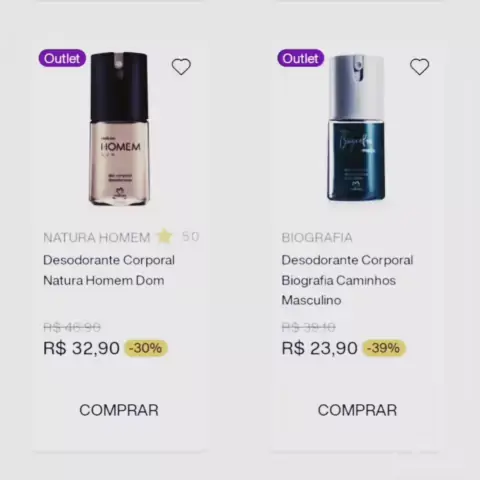Click COMPRAR for Natura Homem Dom
Screen dimensions: 480x480
[x=119, y=410]
